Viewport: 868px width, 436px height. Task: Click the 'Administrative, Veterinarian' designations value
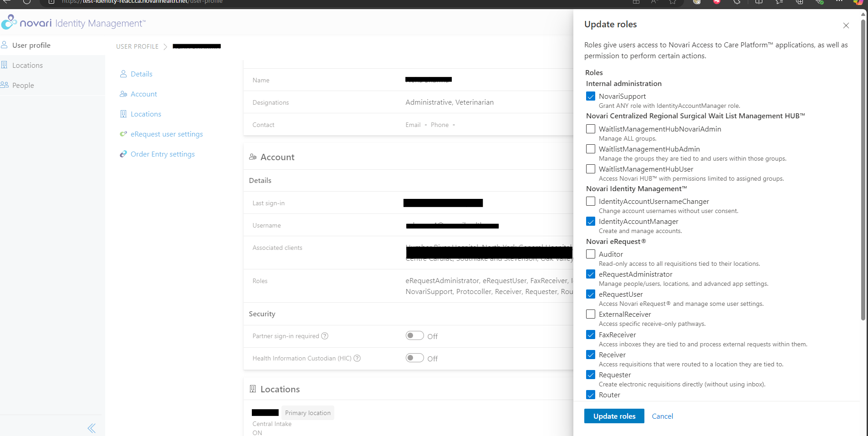click(449, 102)
